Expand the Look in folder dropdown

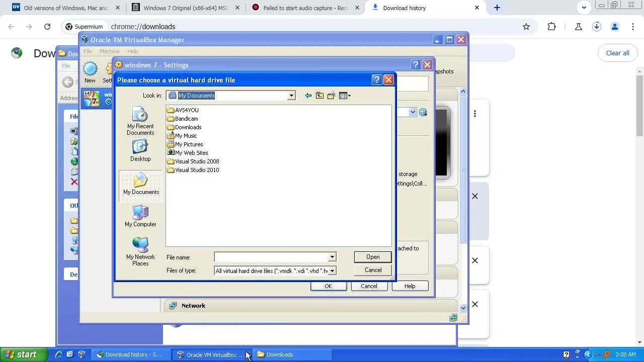pos(291,96)
